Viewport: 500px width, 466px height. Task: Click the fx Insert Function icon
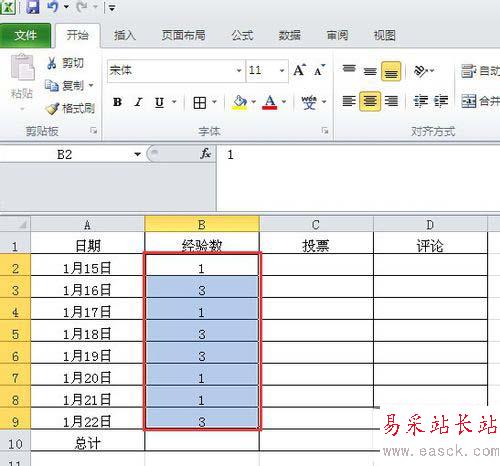pyautogui.click(x=205, y=154)
